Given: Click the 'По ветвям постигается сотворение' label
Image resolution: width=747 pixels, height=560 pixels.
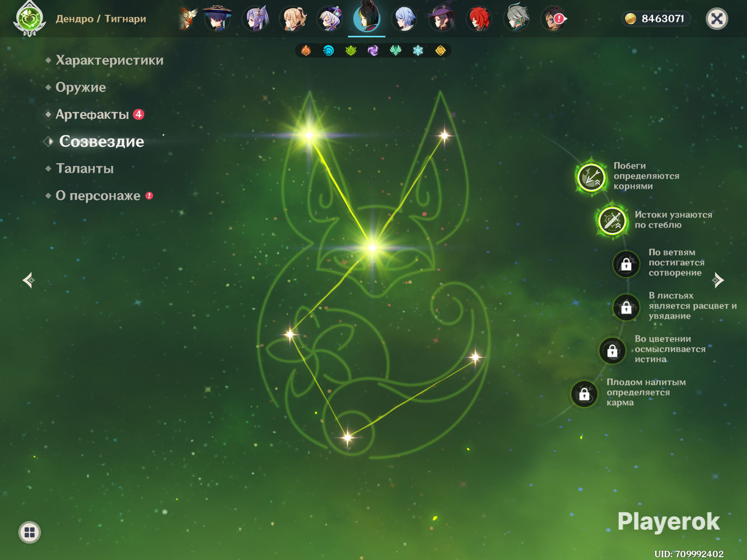Looking at the screenshot, I should (676, 263).
